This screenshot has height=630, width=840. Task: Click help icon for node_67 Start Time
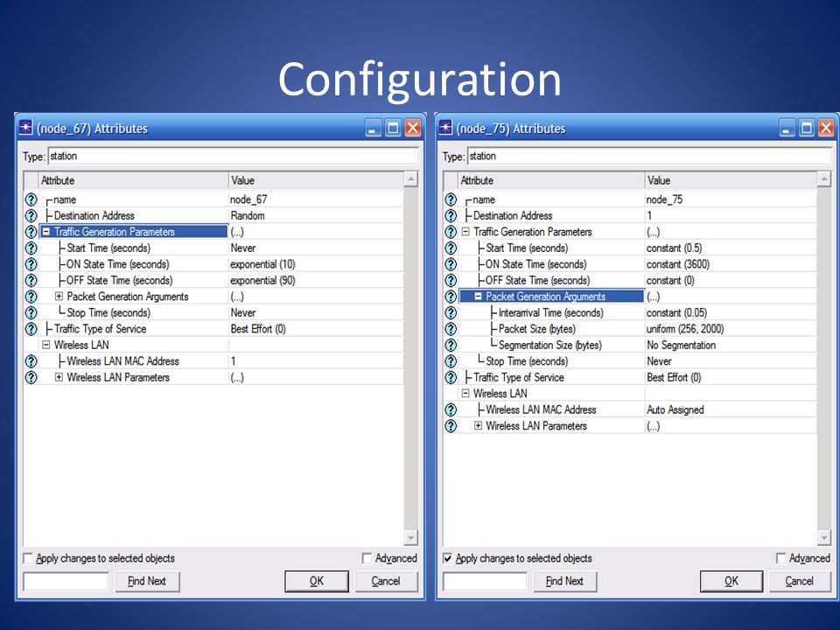(x=31, y=248)
